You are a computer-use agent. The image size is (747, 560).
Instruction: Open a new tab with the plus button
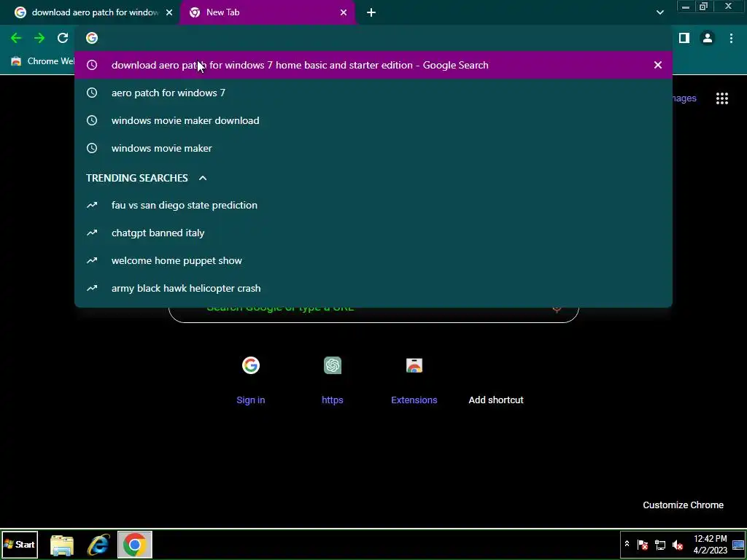click(371, 13)
